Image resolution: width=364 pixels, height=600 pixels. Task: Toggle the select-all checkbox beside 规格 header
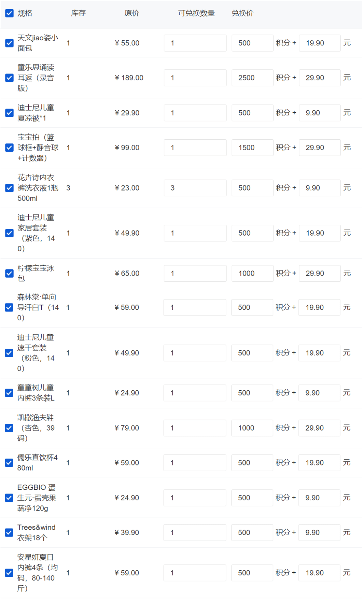(x=10, y=13)
